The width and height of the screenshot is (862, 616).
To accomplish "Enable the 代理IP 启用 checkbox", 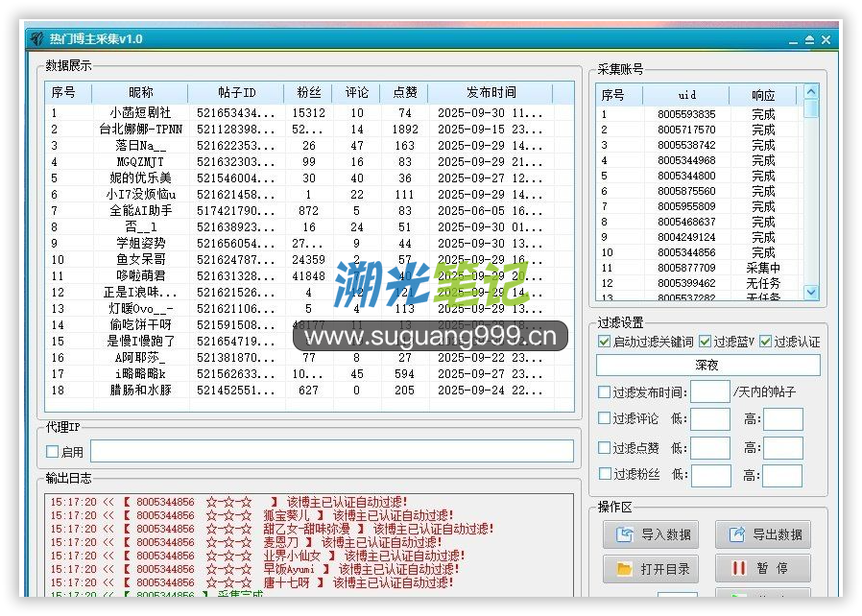I will click(53, 452).
